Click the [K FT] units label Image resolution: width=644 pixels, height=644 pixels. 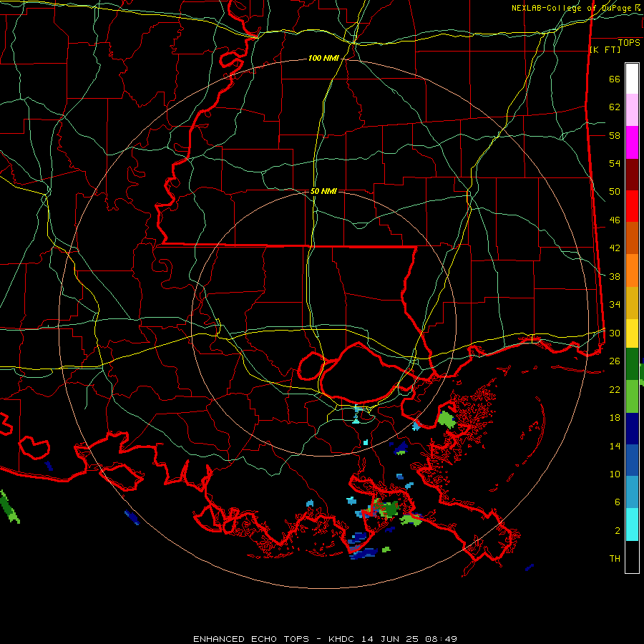point(605,50)
